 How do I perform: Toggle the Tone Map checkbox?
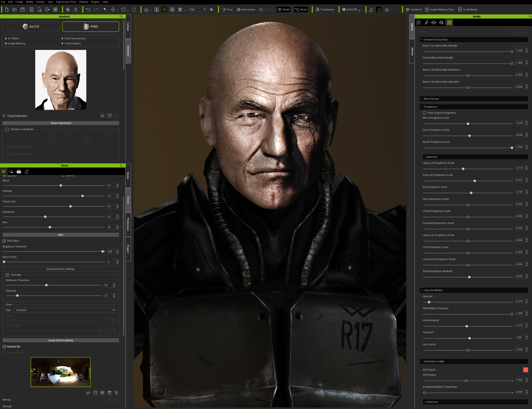coord(7,275)
